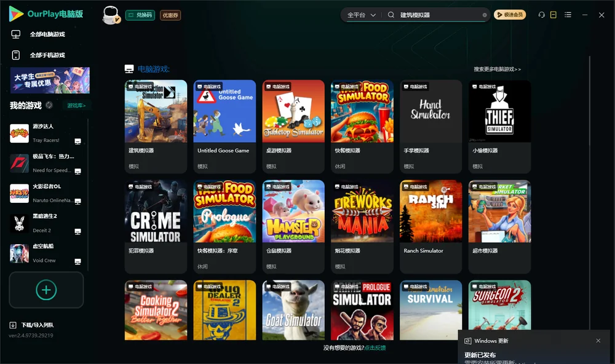Open the Goat Simulator card
The image size is (615, 364).
point(293,310)
